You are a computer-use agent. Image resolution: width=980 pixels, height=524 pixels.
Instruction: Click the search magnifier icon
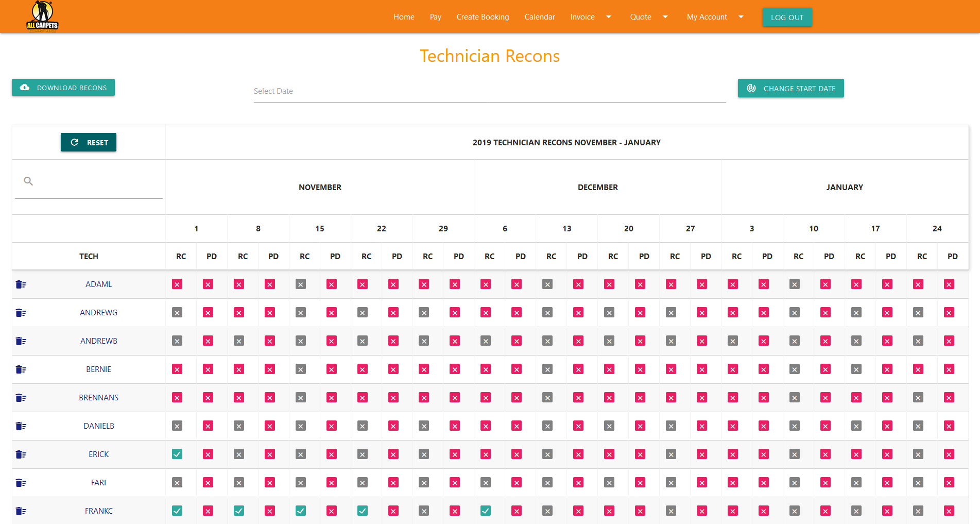[28, 181]
